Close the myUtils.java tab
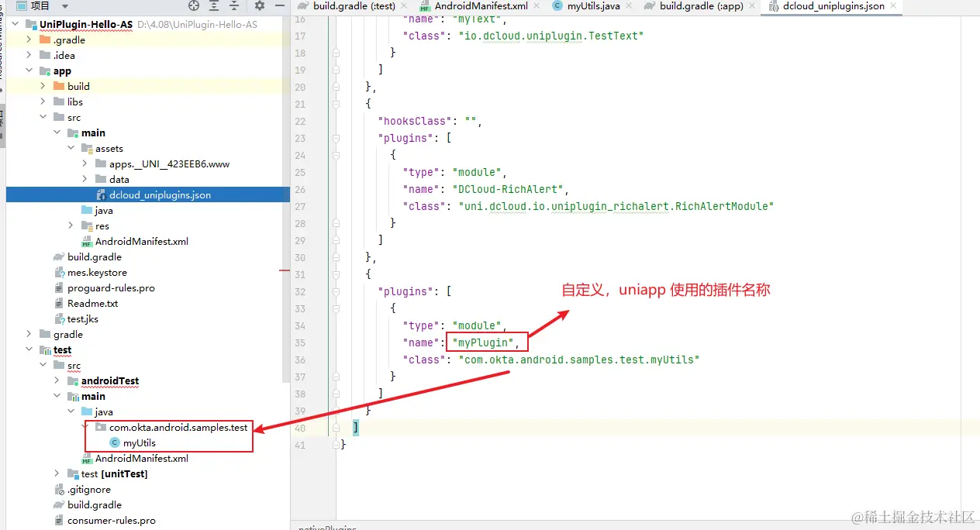This screenshot has width=980, height=530. point(629,5)
